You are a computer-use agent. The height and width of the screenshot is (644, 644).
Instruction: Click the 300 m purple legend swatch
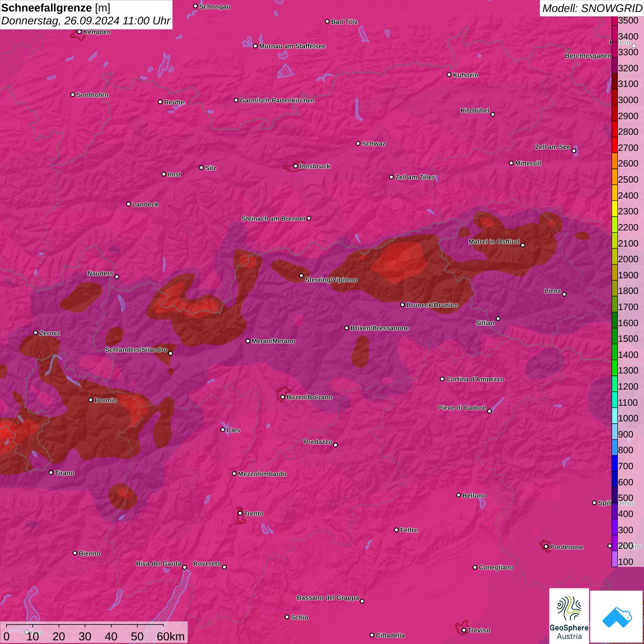coord(615,527)
